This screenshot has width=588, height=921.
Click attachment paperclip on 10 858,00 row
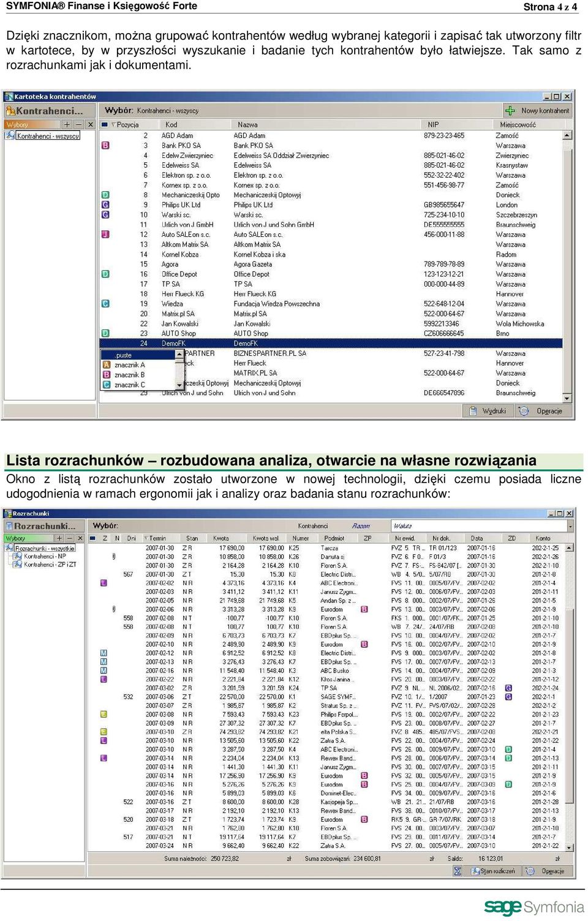point(114,557)
